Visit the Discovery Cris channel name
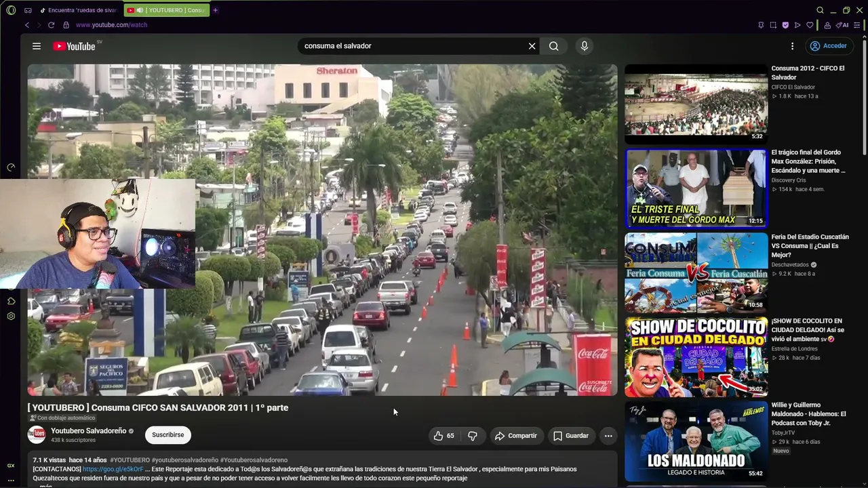The width and height of the screenshot is (868, 488). point(789,180)
